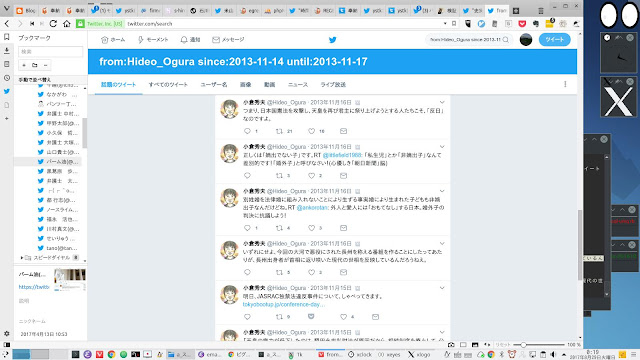
Task: Click the search magnifier in Twitter search box
Action: pos(505,40)
